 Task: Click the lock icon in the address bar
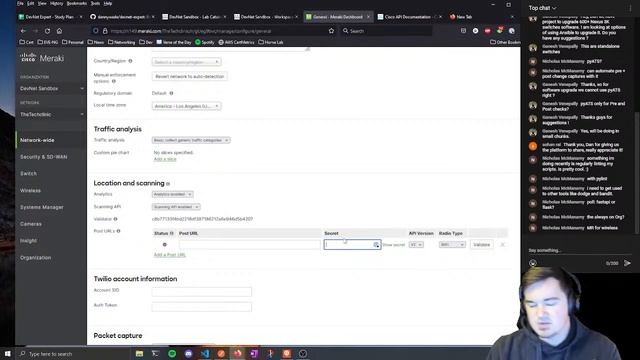point(105,31)
